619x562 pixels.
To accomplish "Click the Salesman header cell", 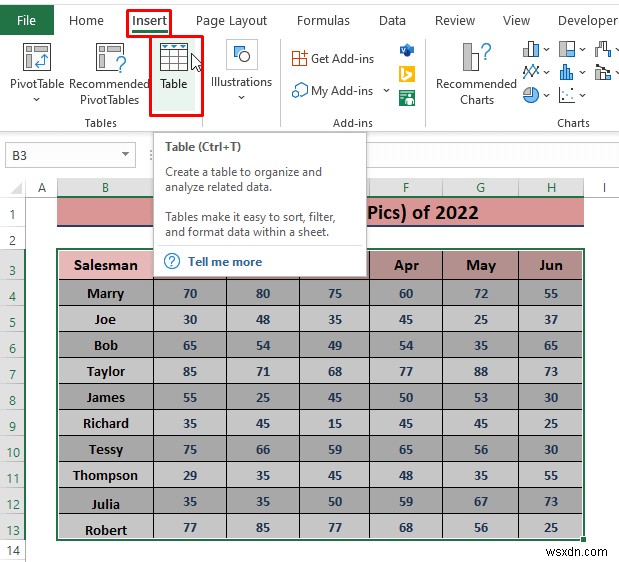I will pos(106,265).
